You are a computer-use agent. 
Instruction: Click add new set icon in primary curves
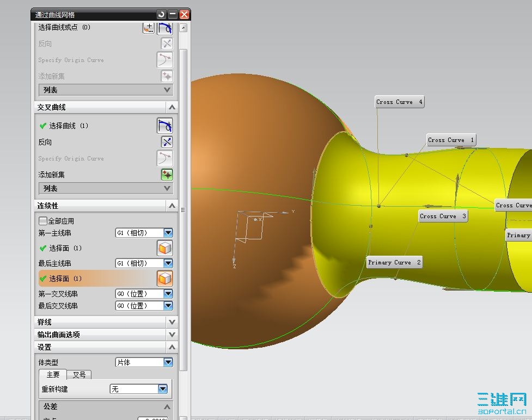[167, 76]
